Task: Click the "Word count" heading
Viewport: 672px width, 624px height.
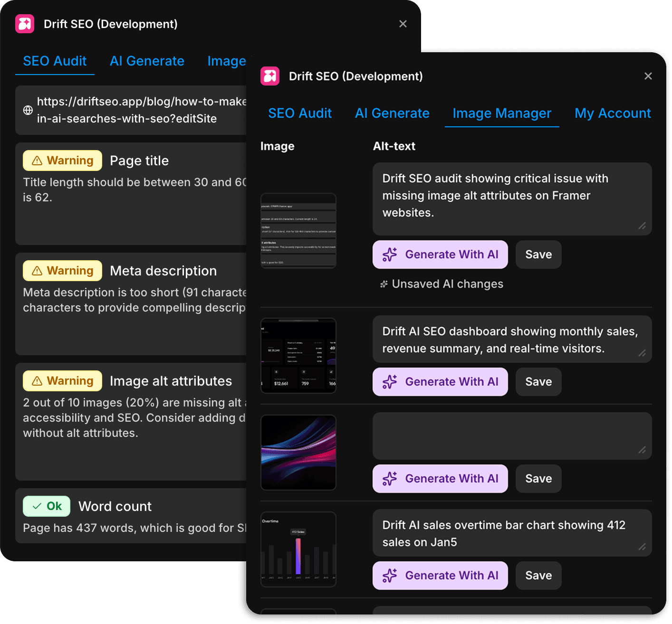Action: [x=115, y=506]
